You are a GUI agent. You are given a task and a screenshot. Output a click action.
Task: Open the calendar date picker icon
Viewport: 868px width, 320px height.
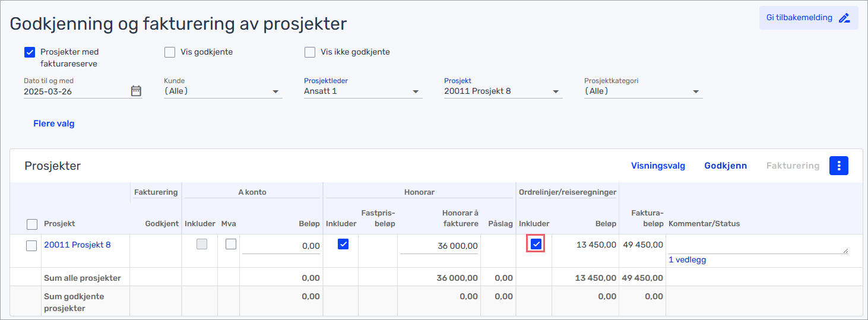pos(136,91)
